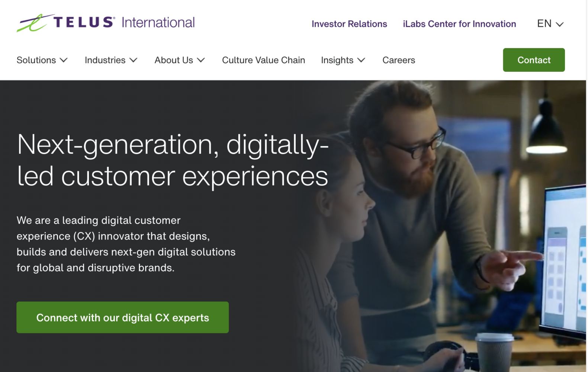Open the Solutions dropdown
The image size is (588, 372).
[x=36, y=60]
